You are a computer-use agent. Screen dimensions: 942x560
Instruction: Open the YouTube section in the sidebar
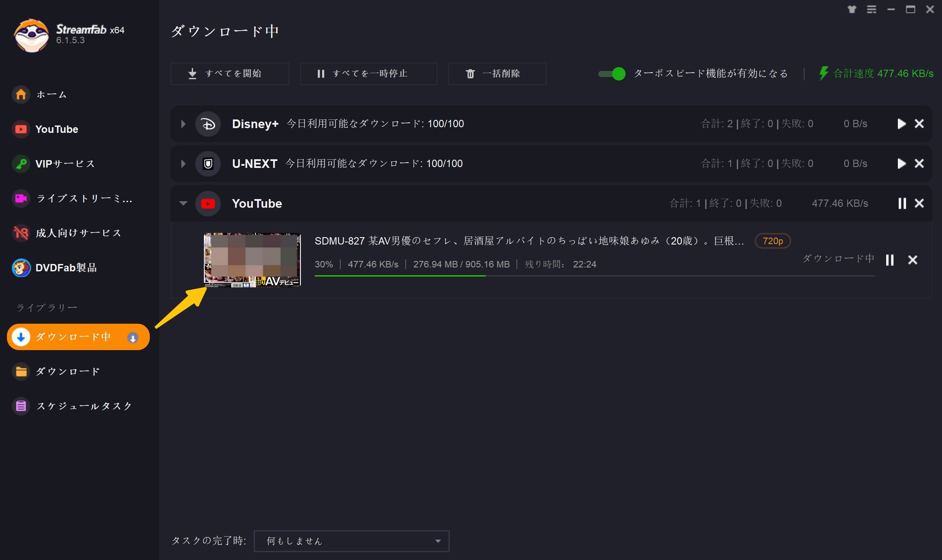(56, 129)
